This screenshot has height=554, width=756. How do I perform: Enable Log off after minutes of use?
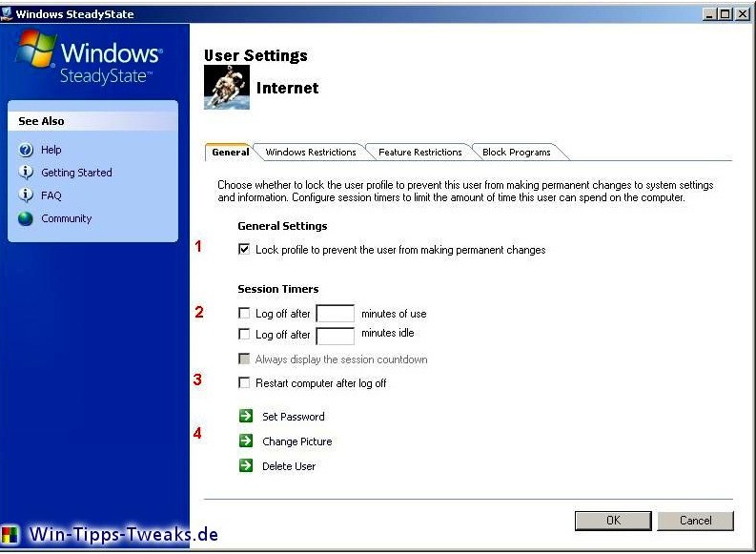(244, 313)
